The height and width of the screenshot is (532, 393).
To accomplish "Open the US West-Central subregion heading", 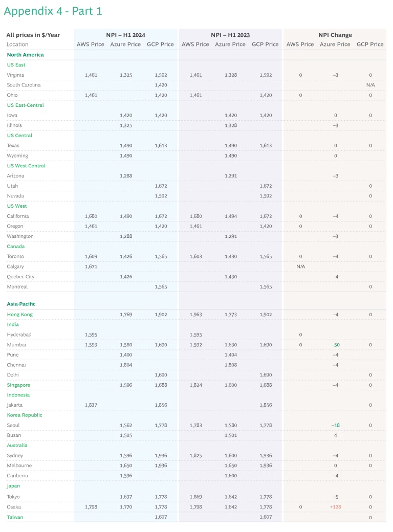I will click(26, 166).
